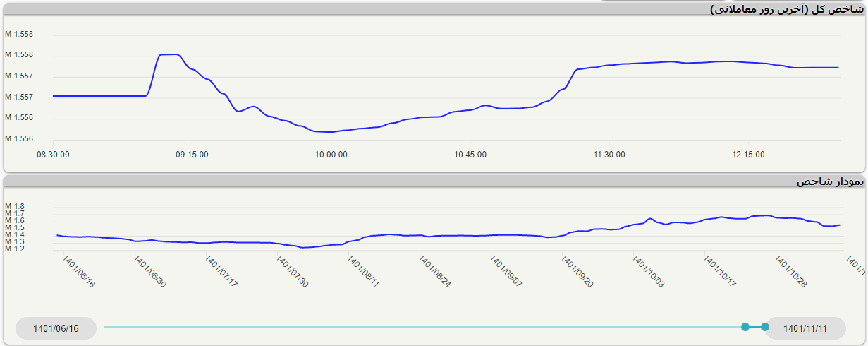Click the 1401/10/28 date label on the lower chart
The height and width of the screenshot is (346, 868).
790,272
